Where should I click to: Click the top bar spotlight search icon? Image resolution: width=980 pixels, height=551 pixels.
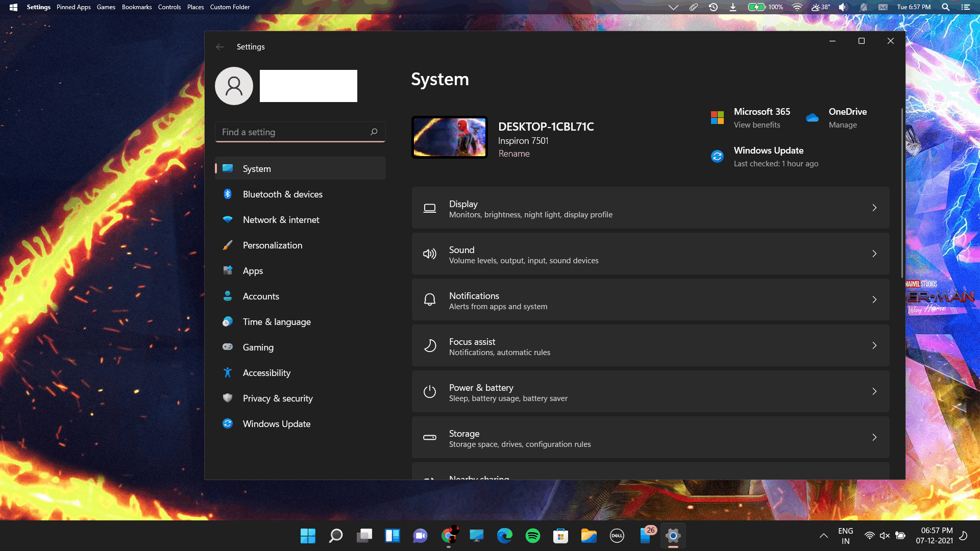[x=945, y=7]
